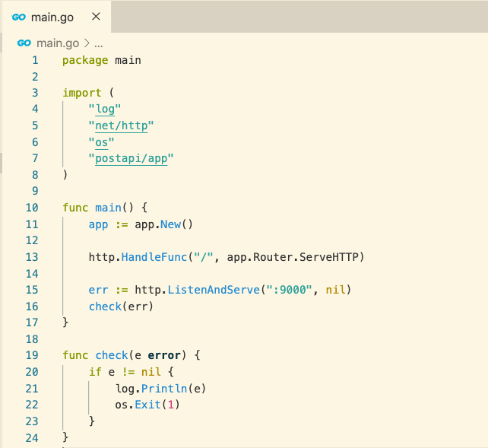Click 'check(err)' call on line 16
Viewport: 488px width, 448px height.
point(121,307)
